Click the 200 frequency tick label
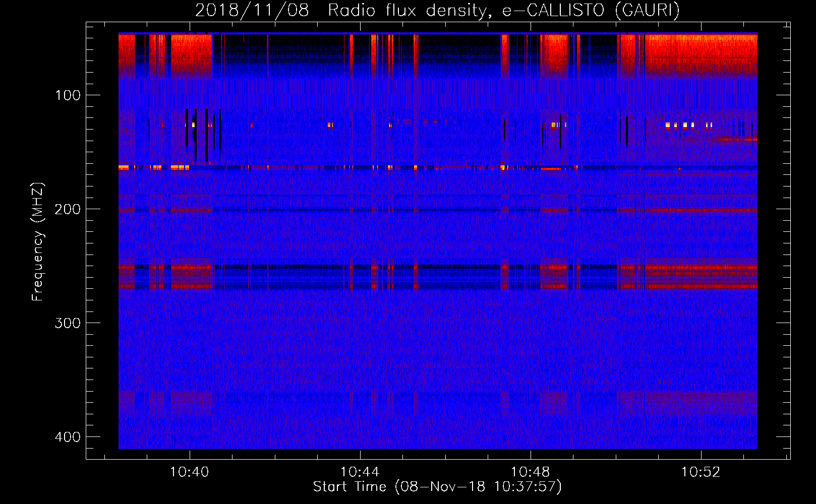The height and width of the screenshot is (504, 816). [x=68, y=209]
